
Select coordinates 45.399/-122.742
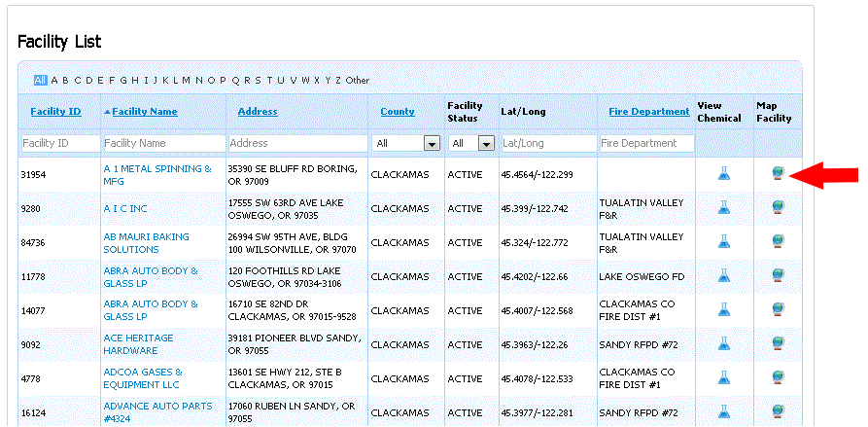535,209
